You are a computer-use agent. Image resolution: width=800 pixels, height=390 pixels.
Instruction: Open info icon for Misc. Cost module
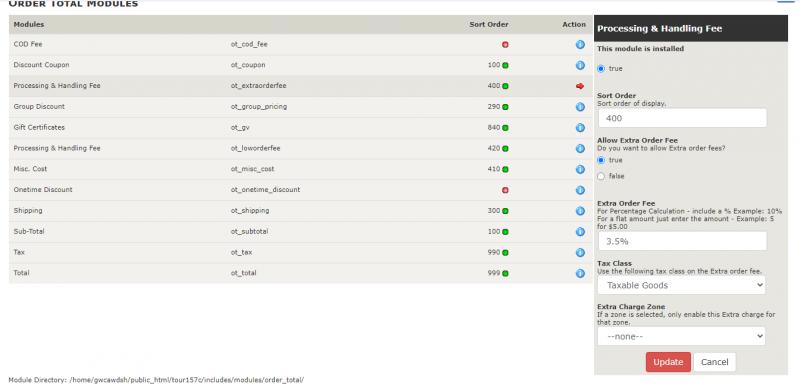pos(580,169)
